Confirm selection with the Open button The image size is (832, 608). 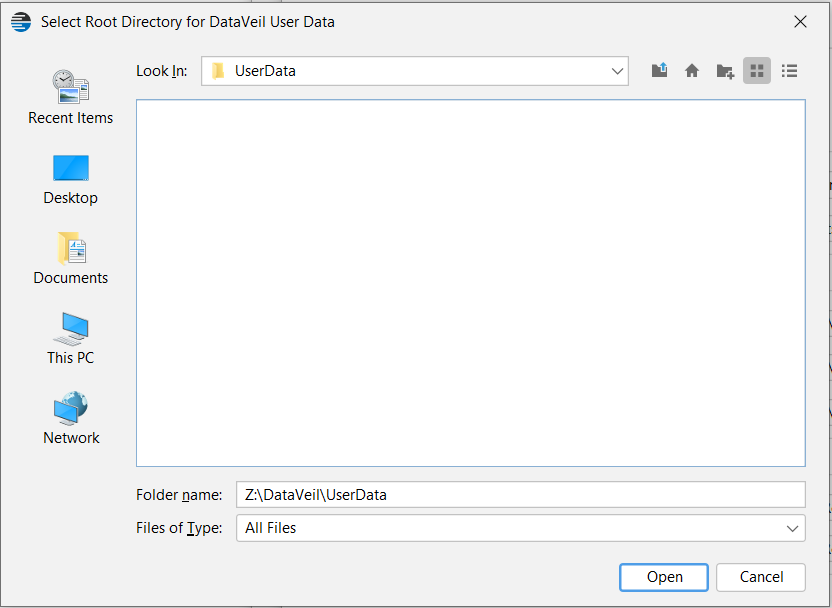click(664, 577)
